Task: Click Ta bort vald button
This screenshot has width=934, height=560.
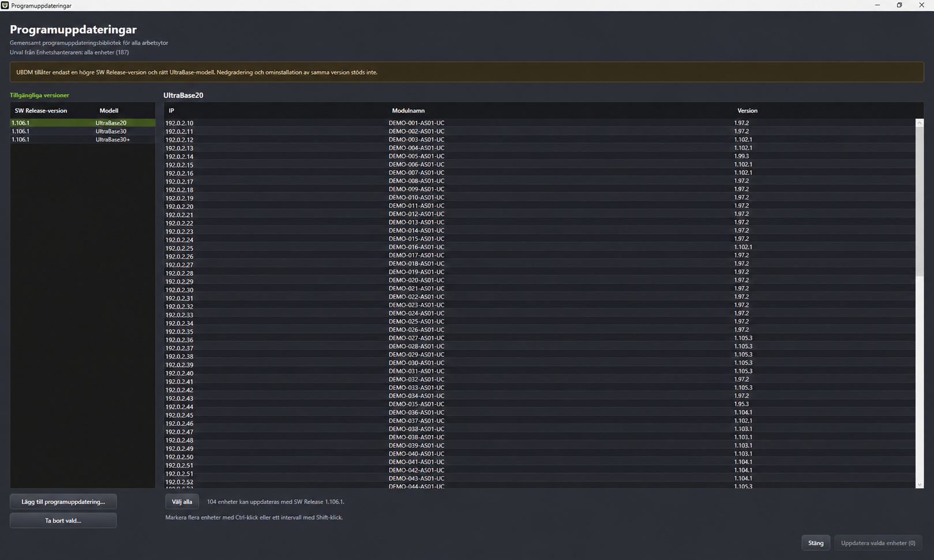Action: coord(63,520)
